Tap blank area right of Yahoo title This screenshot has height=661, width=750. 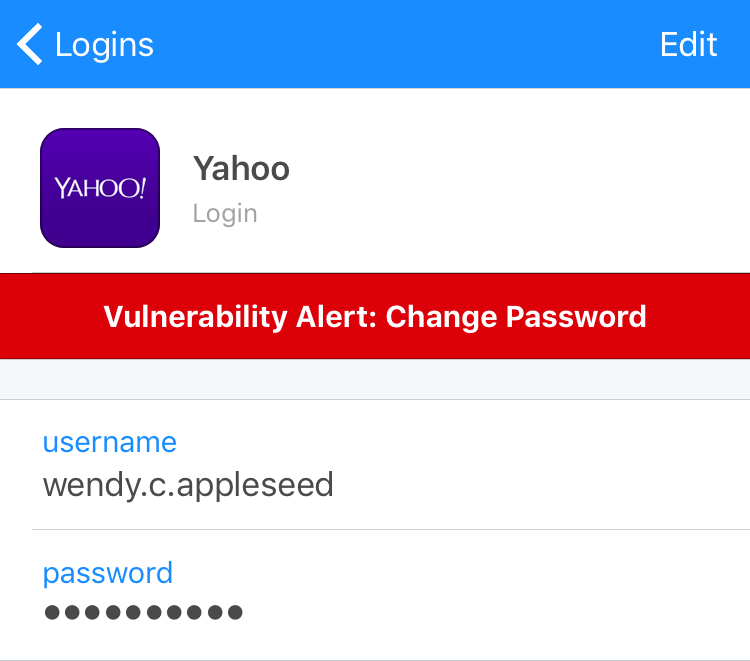pyautogui.click(x=517, y=169)
